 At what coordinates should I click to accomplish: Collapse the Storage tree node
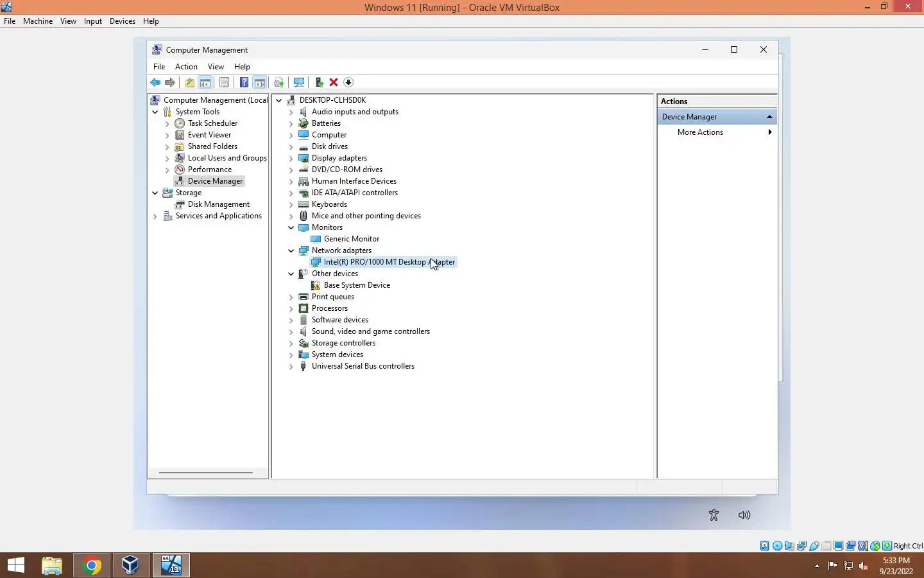click(x=155, y=193)
